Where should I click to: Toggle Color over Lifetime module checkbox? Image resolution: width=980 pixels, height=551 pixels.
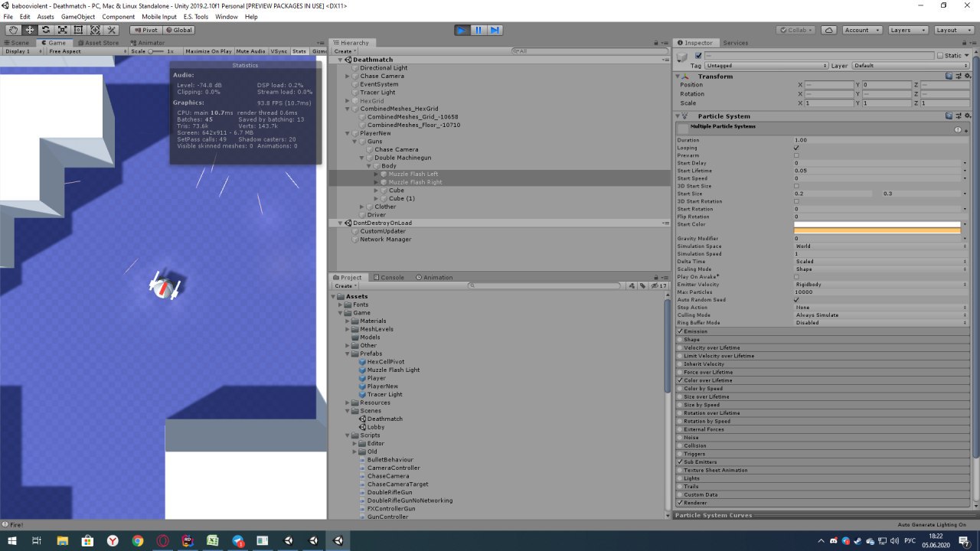click(x=680, y=380)
